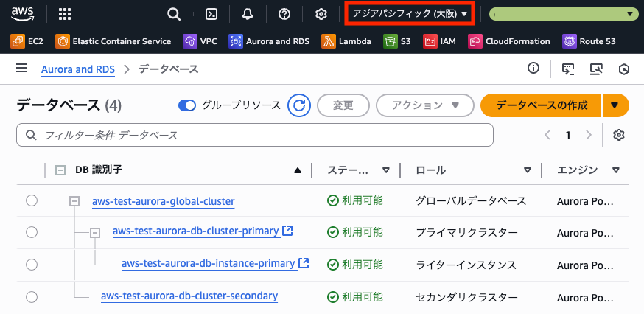The height and width of the screenshot is (314, 644).
Task: Sort by エンジン column
Action: pyautogui.click(x=615, y=170)
